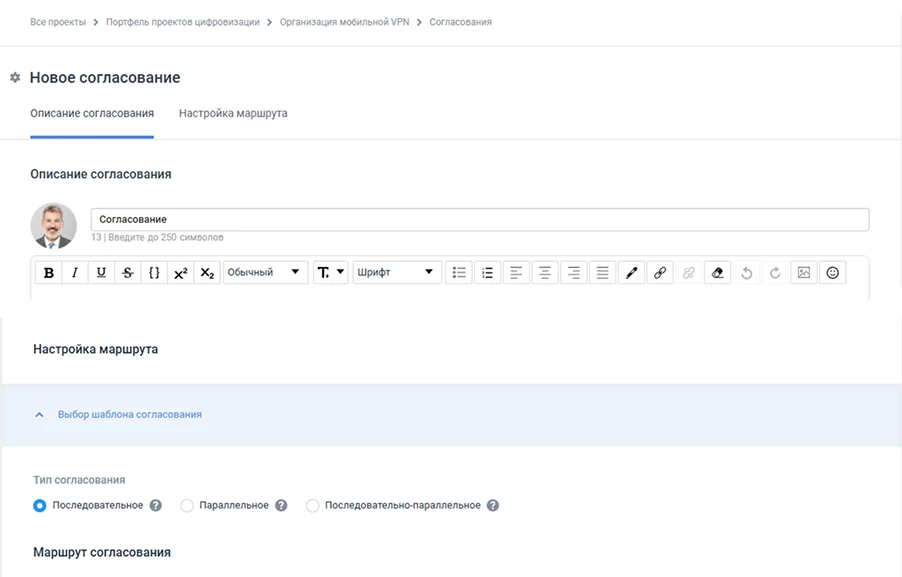Align text to the left

click(517, 273)
